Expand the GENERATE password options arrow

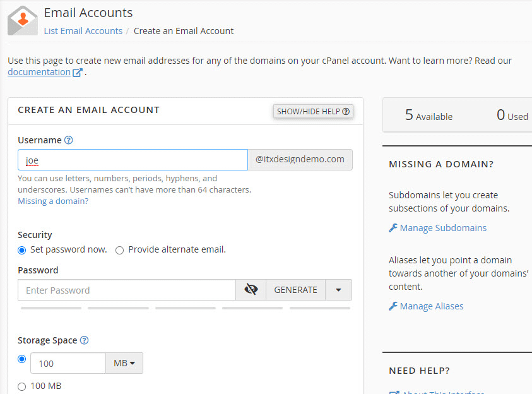[x=338, y=289]
